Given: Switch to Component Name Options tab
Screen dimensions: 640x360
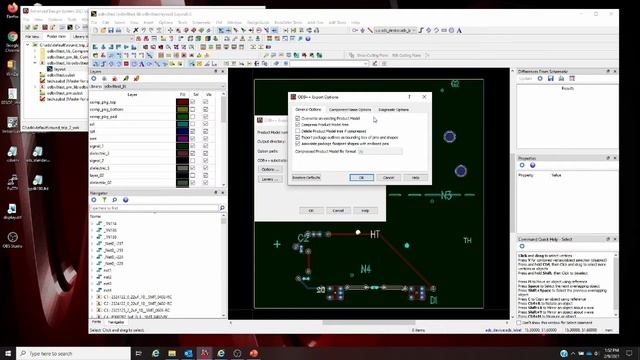Looking at the screenshot, I should click(x=350, y=110).
